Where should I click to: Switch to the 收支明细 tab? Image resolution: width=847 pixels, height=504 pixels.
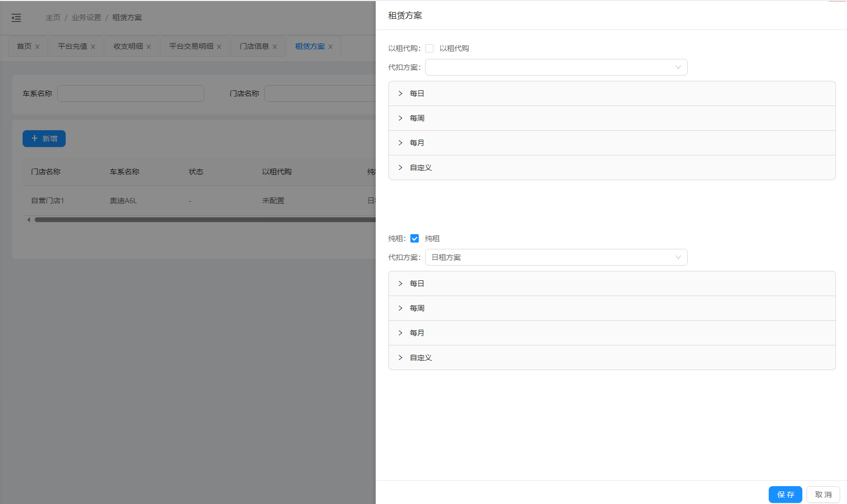pos(128,46)
